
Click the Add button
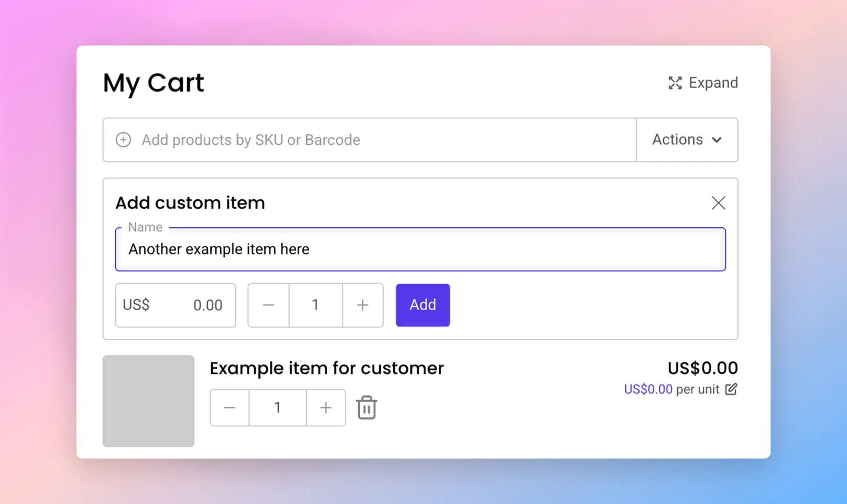click(x=423, y=305)
